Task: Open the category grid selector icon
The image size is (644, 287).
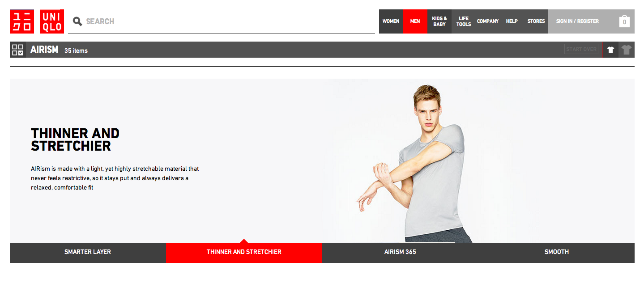Action: click(18, 50)
